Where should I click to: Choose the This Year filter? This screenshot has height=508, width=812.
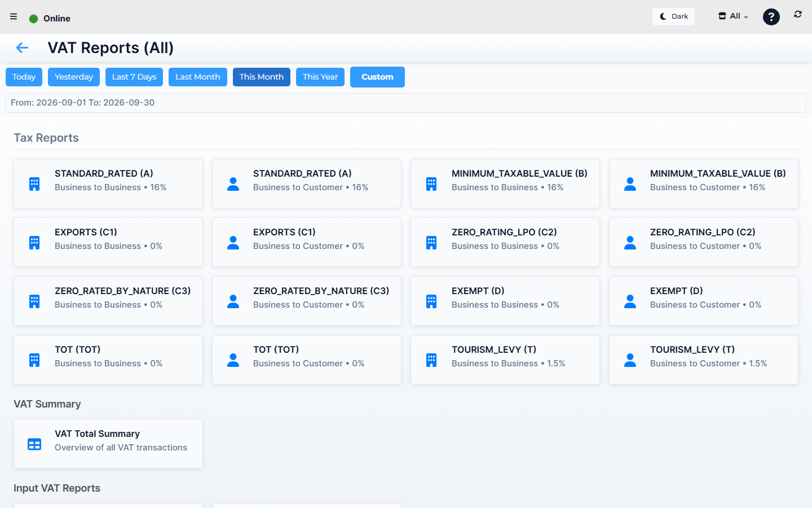(320, 77)
